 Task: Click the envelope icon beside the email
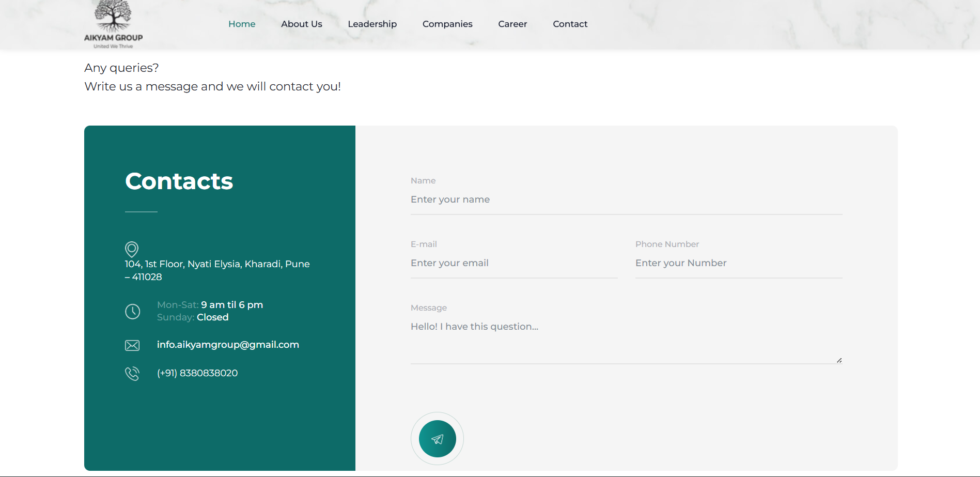[132, 345]
